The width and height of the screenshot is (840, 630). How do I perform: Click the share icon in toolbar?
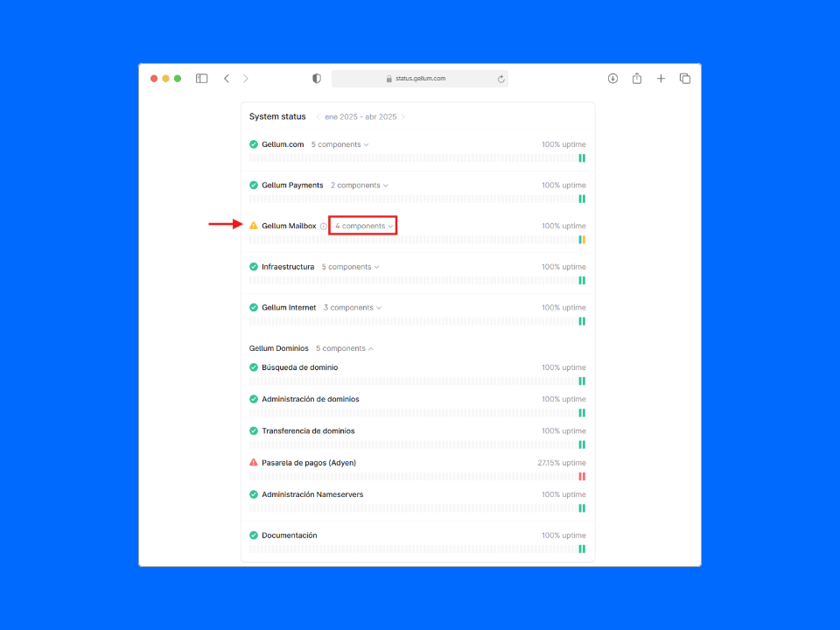click(637, 78)
